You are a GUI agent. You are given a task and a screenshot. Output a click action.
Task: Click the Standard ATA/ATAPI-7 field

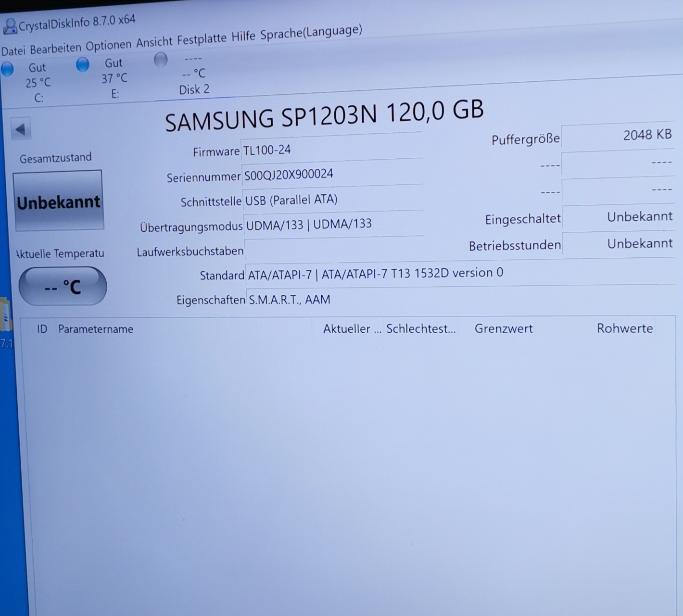pos(460,273)
